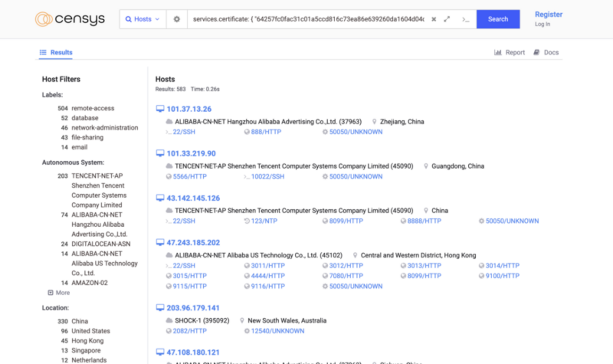Open 3013/HTTP service link
Viewport: 613px width, 364px height.
(x=424, y=266)
